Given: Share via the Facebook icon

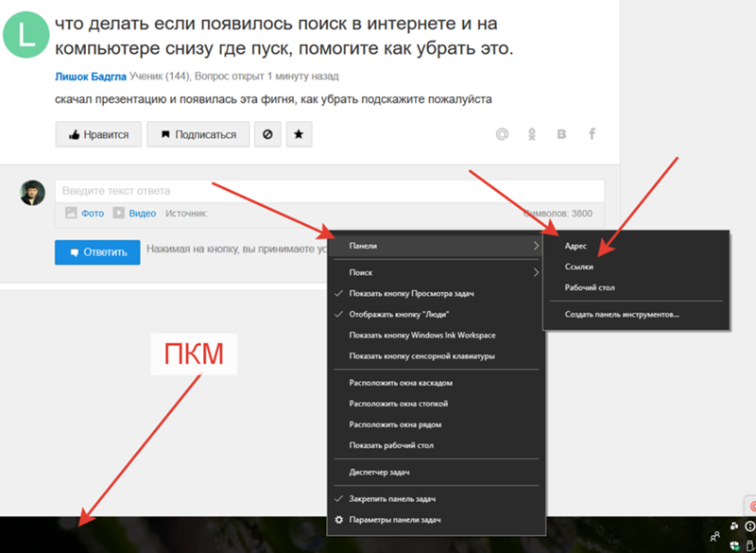Looking at the screenshot, I should pos(593,133).
